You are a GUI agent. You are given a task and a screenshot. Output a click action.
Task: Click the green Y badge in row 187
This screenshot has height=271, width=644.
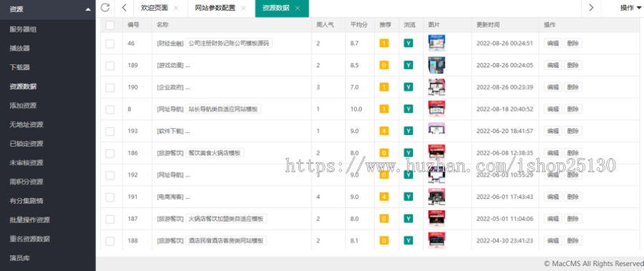409,218
